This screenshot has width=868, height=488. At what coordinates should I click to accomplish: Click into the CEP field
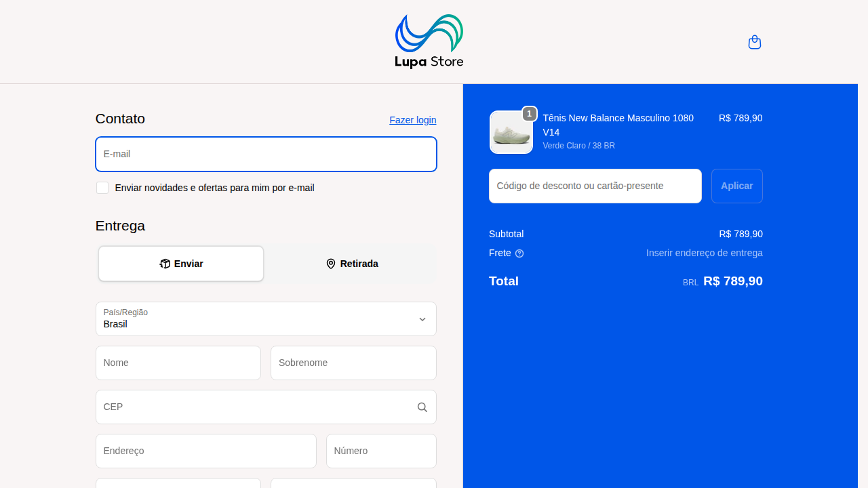point(266,407)
